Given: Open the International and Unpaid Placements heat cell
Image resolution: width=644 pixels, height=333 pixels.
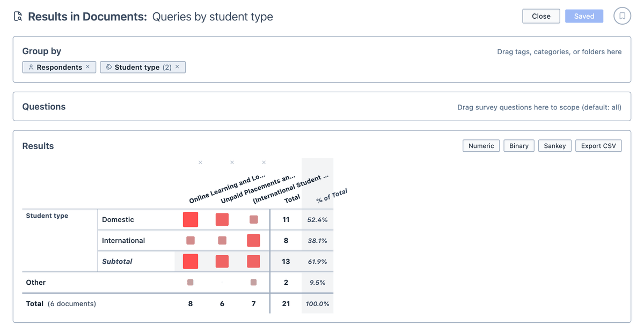Looking at the screenshot, I should point(222,240).
